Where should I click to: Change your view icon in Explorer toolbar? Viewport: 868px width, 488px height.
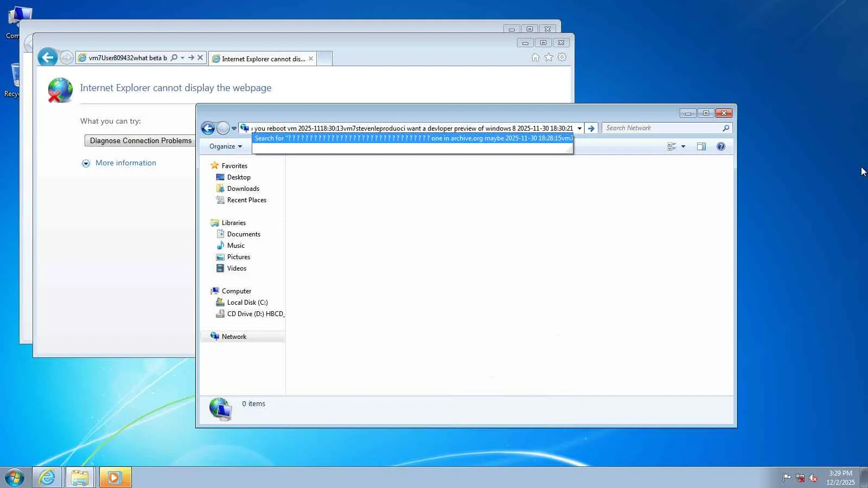tap(672, 146)
